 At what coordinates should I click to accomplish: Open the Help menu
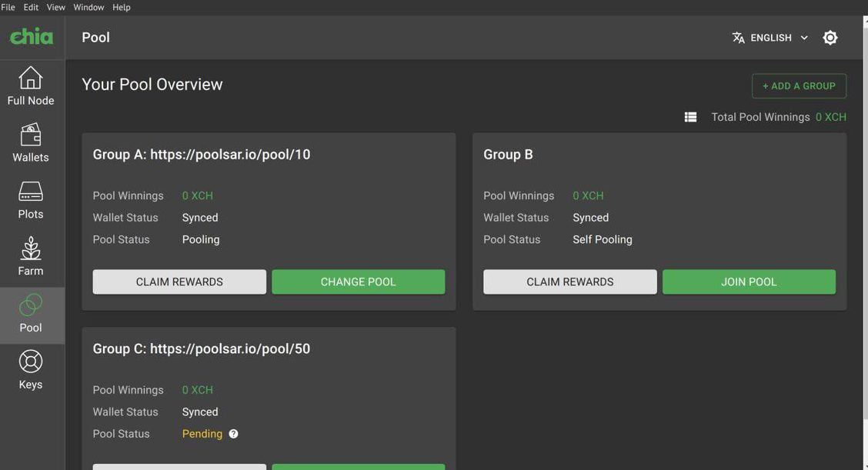point(122,7)
